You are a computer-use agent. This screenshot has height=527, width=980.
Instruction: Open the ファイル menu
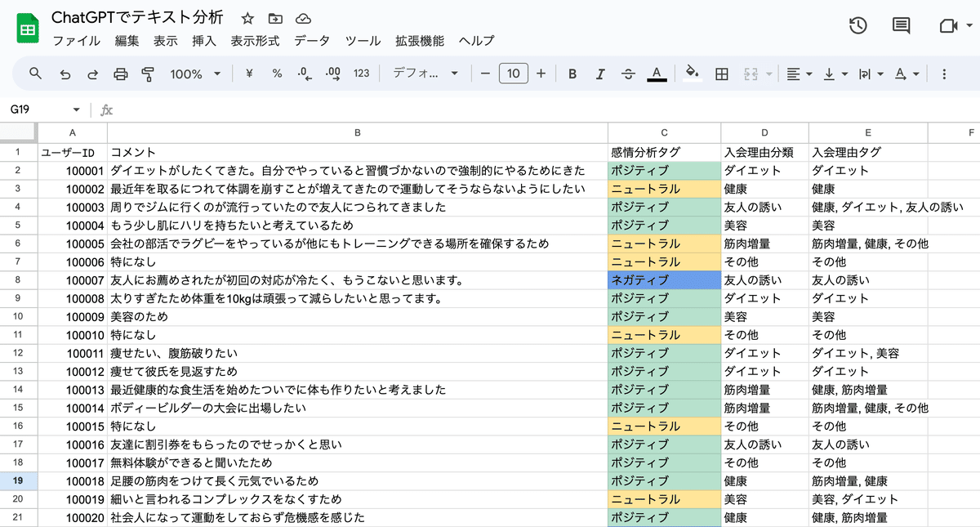pos(77,41)
